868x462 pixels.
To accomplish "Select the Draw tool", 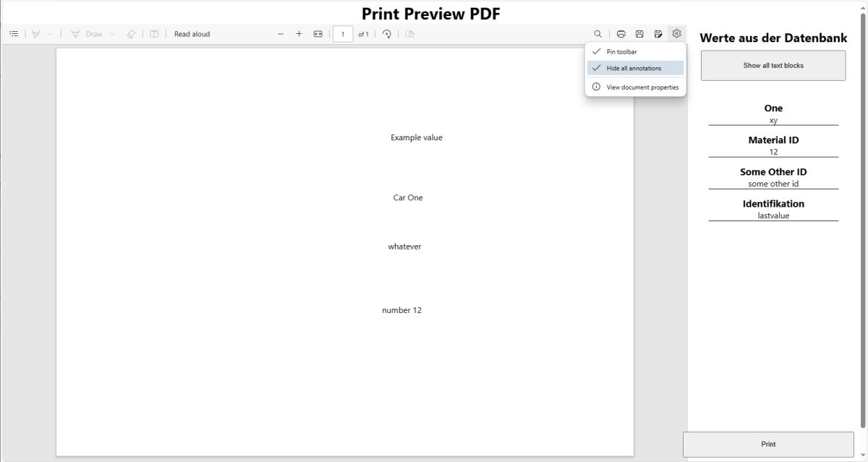I will click(88, 34).
